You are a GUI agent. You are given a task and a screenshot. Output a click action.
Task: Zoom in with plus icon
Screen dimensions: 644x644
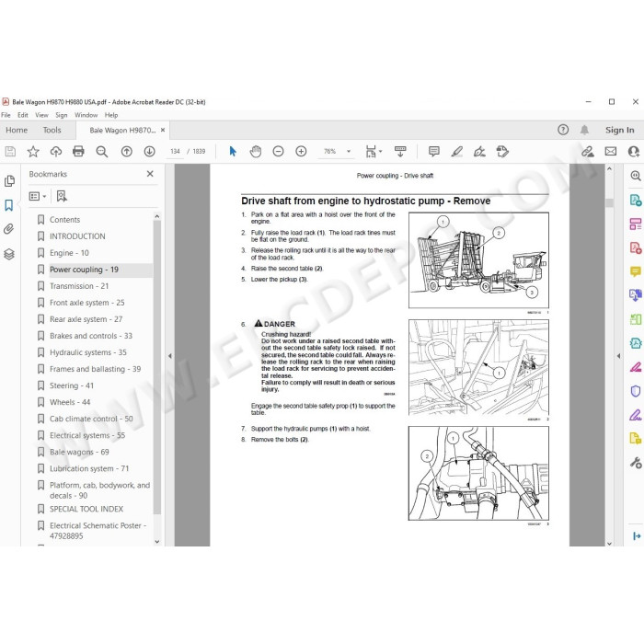click(301, 152)
